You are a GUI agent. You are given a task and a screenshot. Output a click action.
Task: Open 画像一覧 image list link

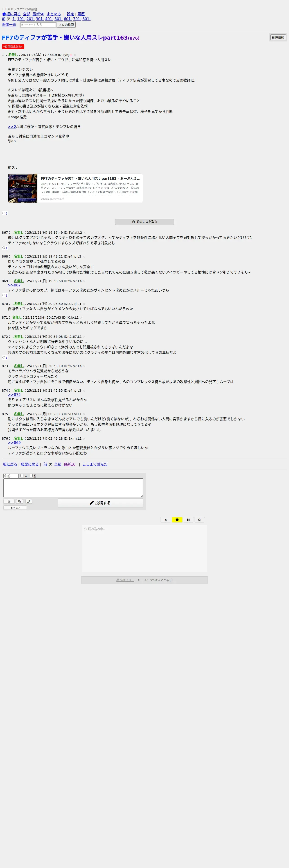(9, 25)
